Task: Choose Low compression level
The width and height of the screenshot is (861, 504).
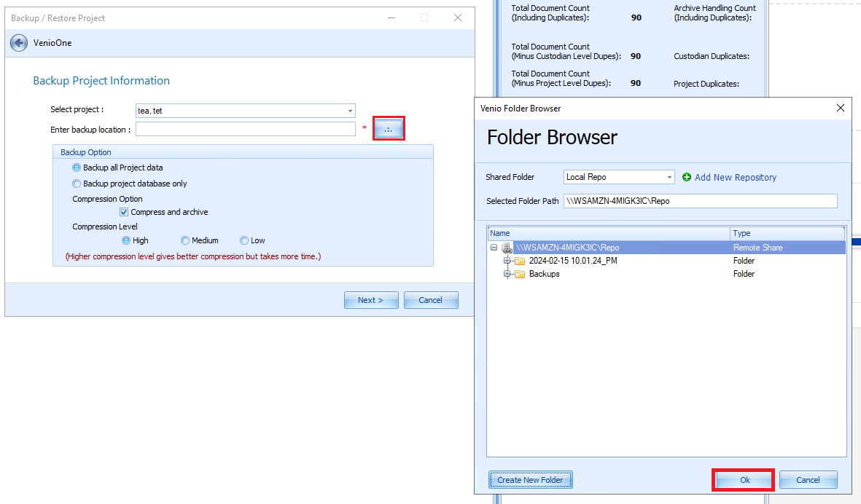Action: pyautogui.click(x=244, y=241)
